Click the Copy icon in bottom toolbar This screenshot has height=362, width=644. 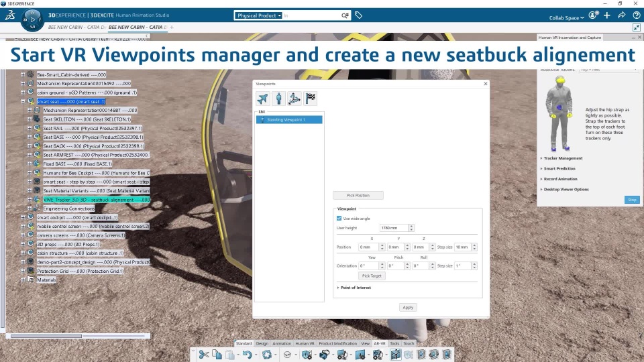(217, 355)
